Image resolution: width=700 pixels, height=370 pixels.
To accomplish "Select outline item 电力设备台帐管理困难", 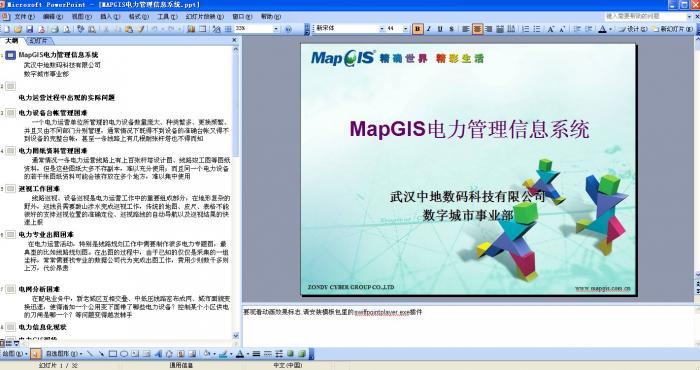I will [x=53, y=113].
